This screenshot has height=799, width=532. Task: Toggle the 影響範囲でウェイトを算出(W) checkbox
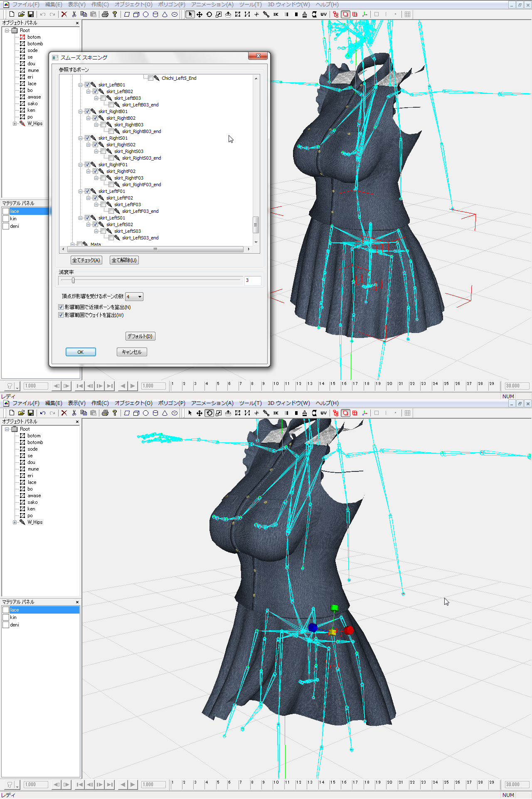(61, 315)
